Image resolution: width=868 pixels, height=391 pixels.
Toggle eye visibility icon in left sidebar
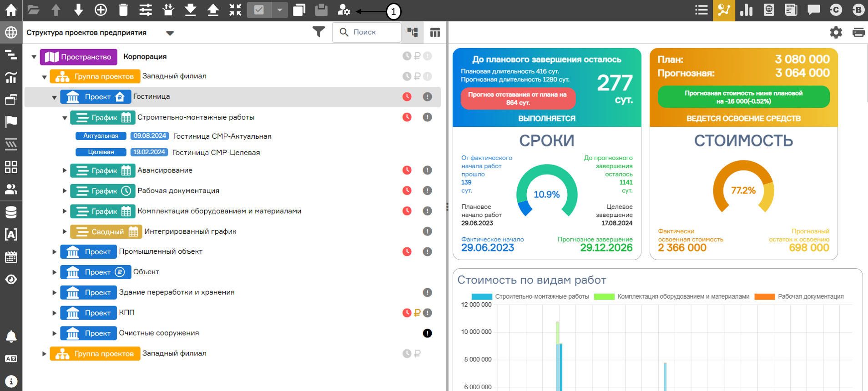11,279
